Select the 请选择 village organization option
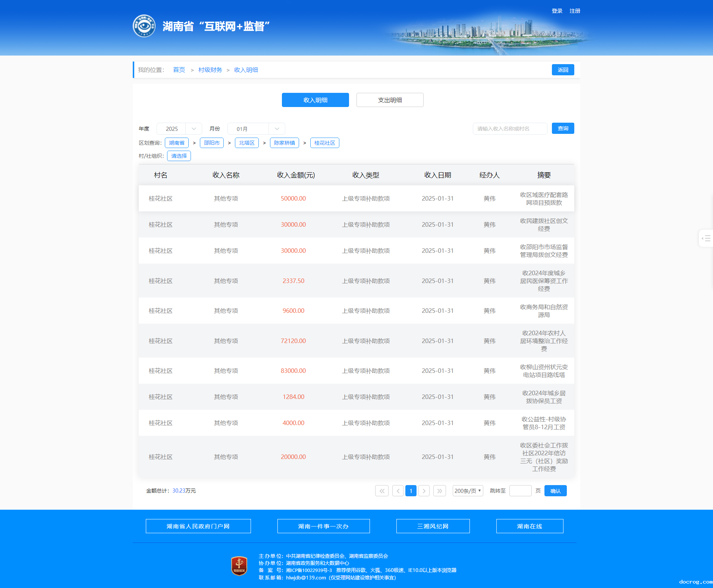 179,156
